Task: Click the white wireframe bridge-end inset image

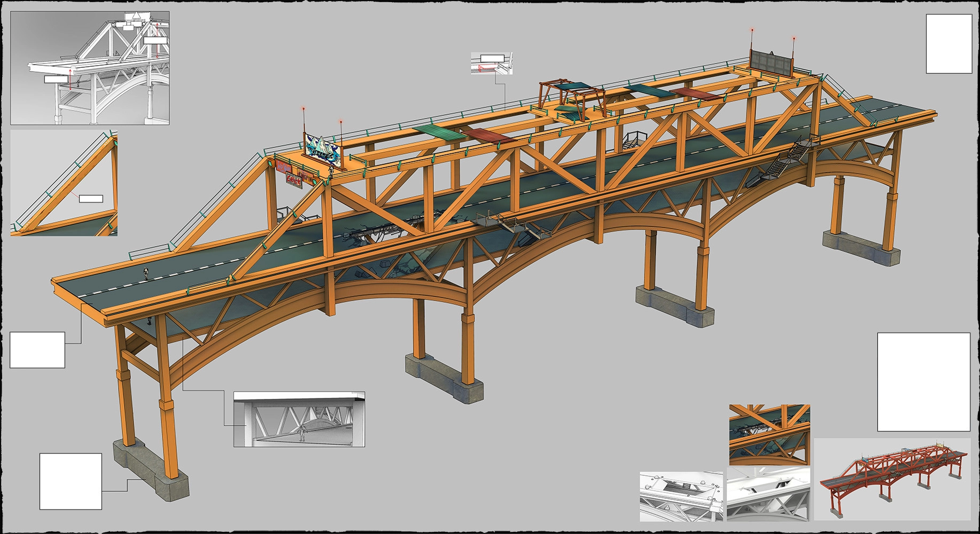Action: (x=90, y=68)
